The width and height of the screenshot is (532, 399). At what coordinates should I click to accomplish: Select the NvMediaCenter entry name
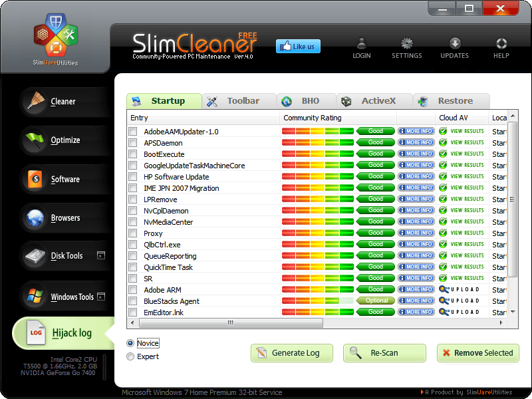click(x=168, y=222)
